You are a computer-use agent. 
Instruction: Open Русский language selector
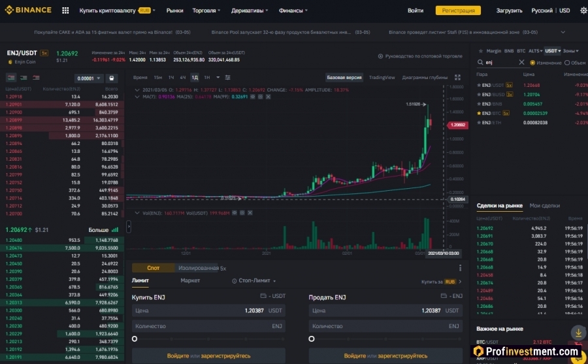pyautogui.click(x=542, y=10)
